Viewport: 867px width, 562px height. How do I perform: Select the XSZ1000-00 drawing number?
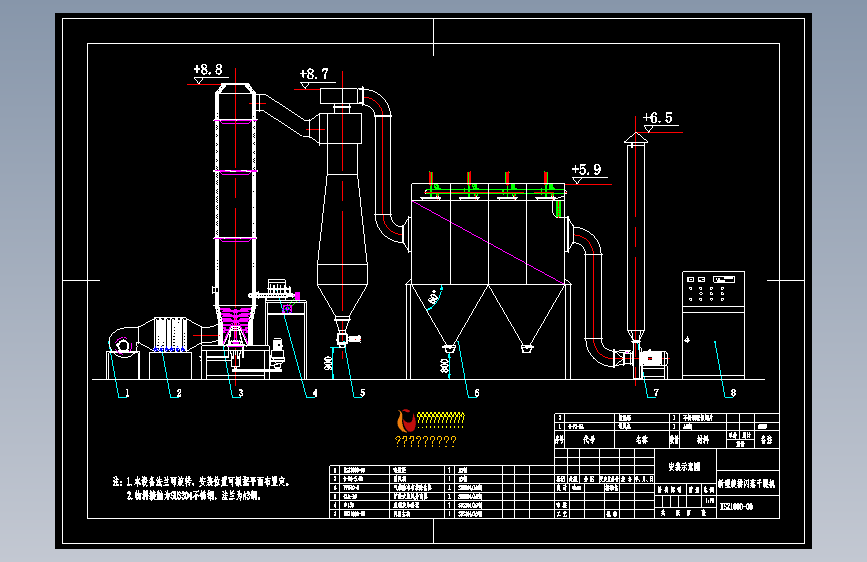737,507
